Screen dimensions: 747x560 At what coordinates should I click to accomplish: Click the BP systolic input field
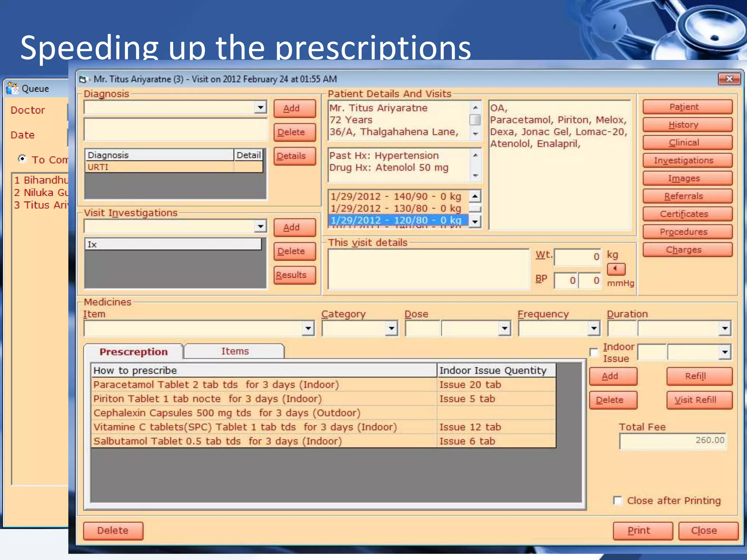(x=566, y=280)
